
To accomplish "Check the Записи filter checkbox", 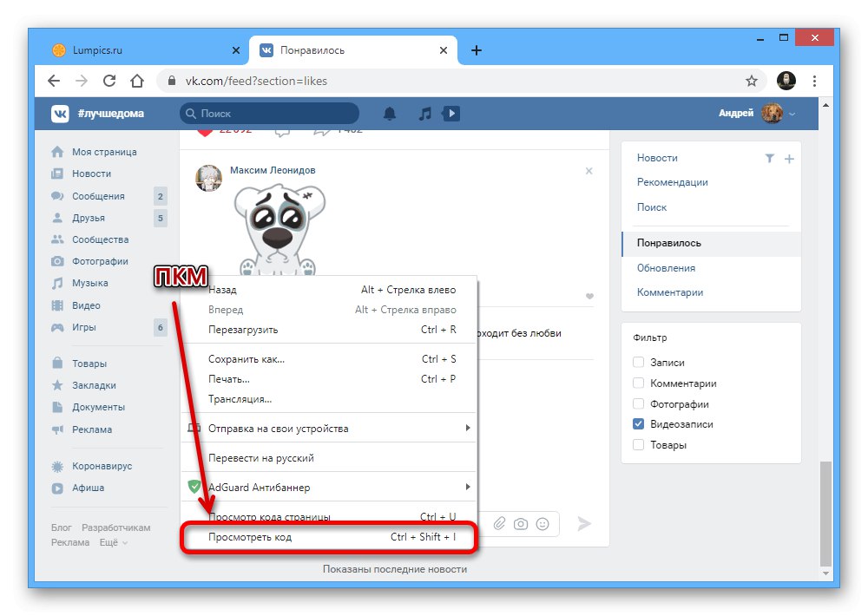I will coord(638,362).
